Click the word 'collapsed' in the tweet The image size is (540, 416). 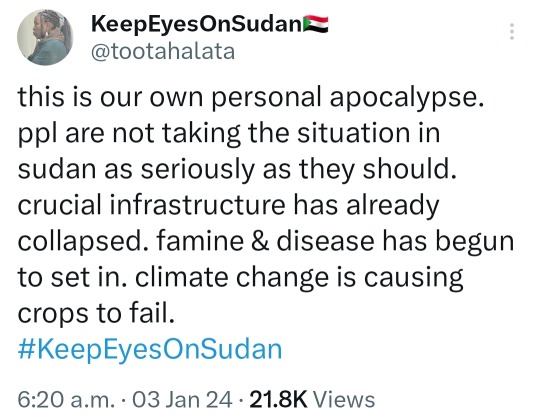point(79,242)
